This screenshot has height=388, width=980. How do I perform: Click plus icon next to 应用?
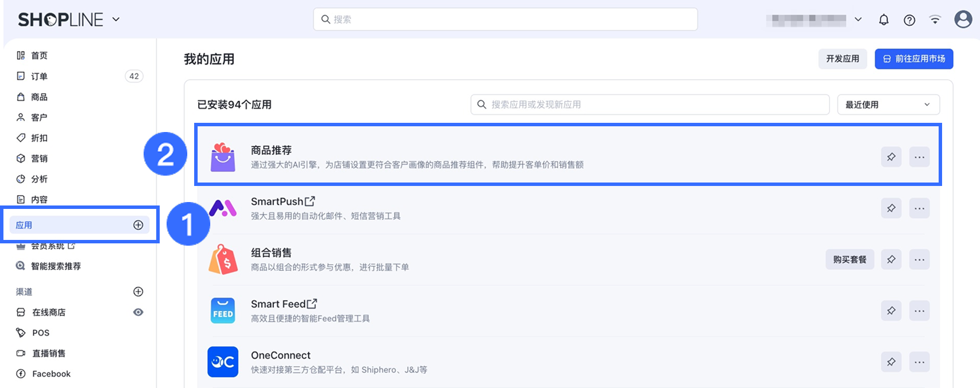tap(138, 225)
